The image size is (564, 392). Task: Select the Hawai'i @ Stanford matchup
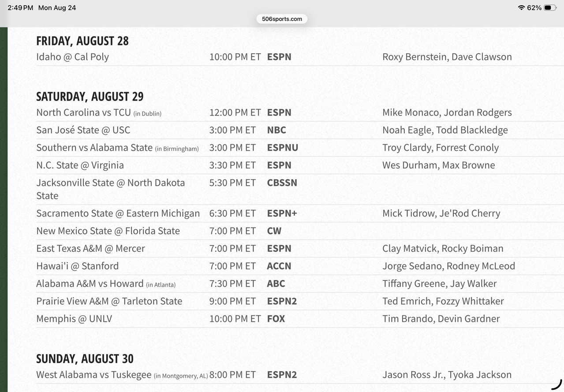pyautogui.click(x=77, y=266)
